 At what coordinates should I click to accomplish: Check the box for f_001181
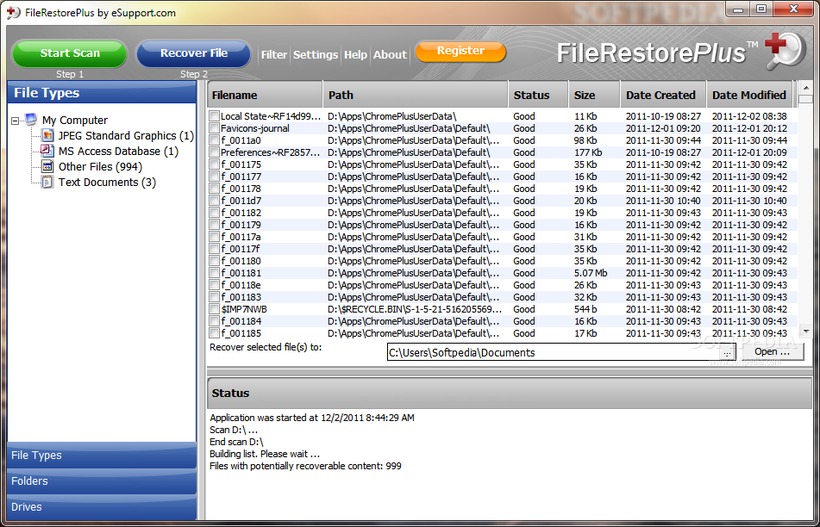[214, 273]
